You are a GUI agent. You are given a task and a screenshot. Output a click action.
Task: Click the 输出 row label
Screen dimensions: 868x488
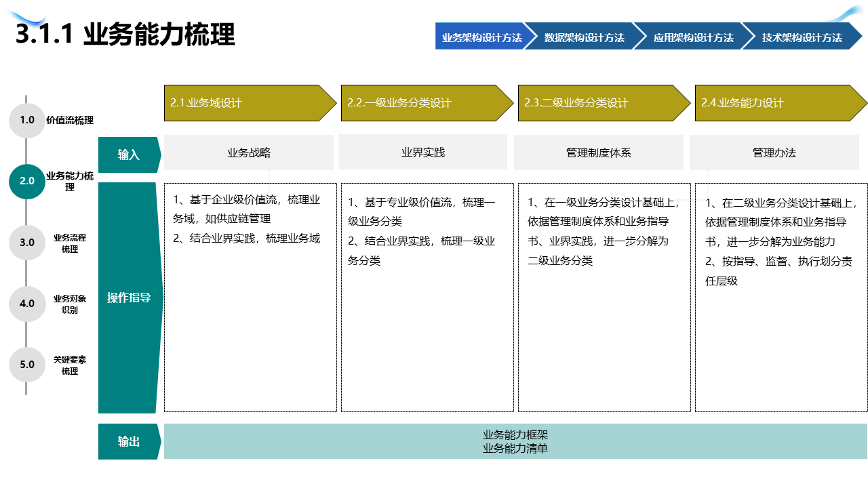pos(130,441)
